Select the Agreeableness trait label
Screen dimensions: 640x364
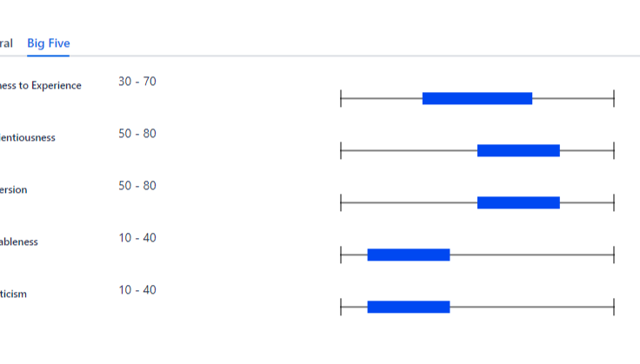(x=19, y=242)
